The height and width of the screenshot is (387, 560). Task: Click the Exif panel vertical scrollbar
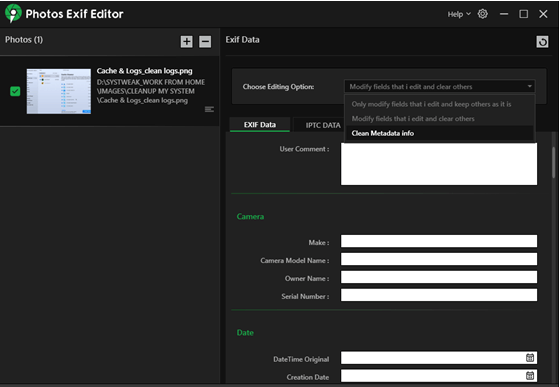pyautogui.click(x=554, y=162)
